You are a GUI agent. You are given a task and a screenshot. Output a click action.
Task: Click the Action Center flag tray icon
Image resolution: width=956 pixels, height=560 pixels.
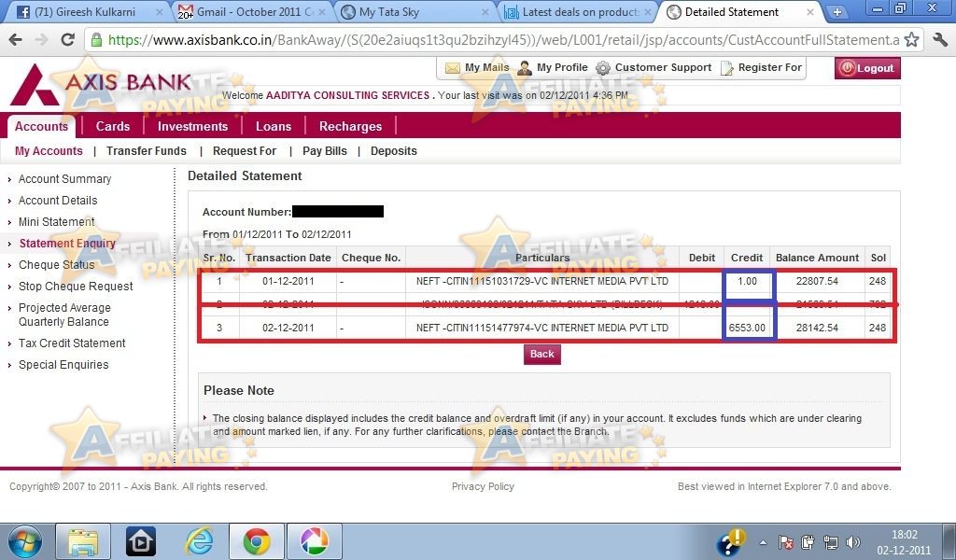(x=786, y=542)
